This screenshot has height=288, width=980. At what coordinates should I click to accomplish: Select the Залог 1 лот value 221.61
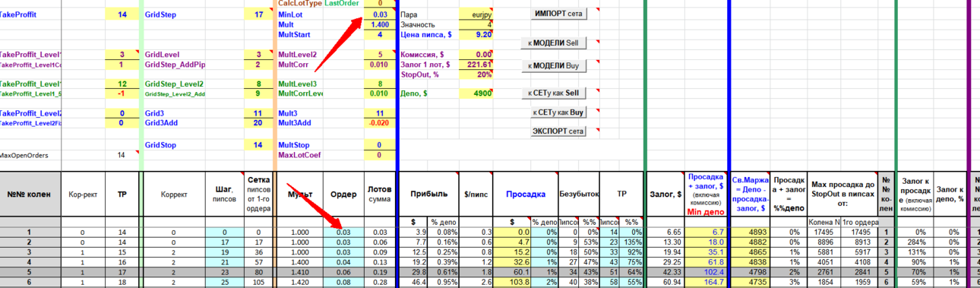coord(477,65)
